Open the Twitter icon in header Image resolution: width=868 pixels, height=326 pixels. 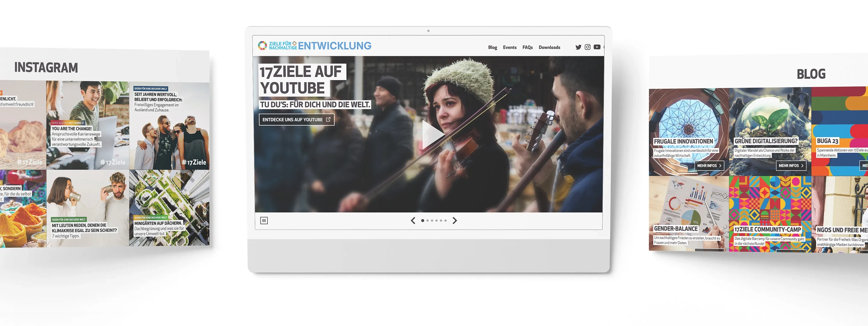pyautogui.click(x=578, y=47)
